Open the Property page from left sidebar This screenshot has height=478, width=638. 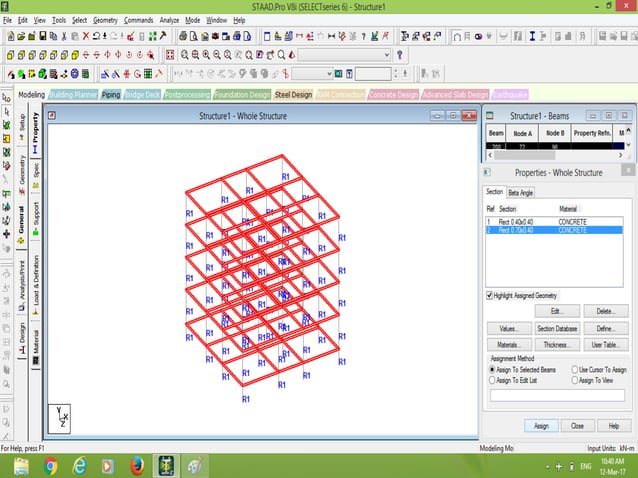(37, 129)
